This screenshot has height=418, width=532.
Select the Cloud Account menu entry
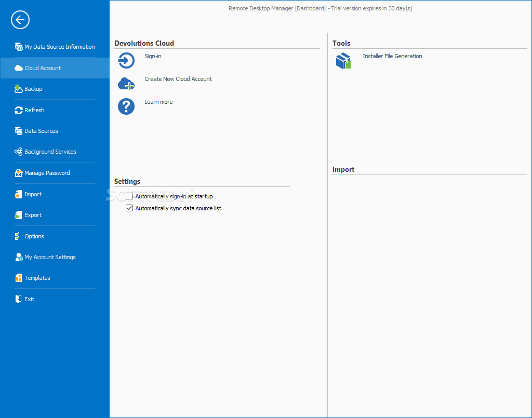coord(55,68)
